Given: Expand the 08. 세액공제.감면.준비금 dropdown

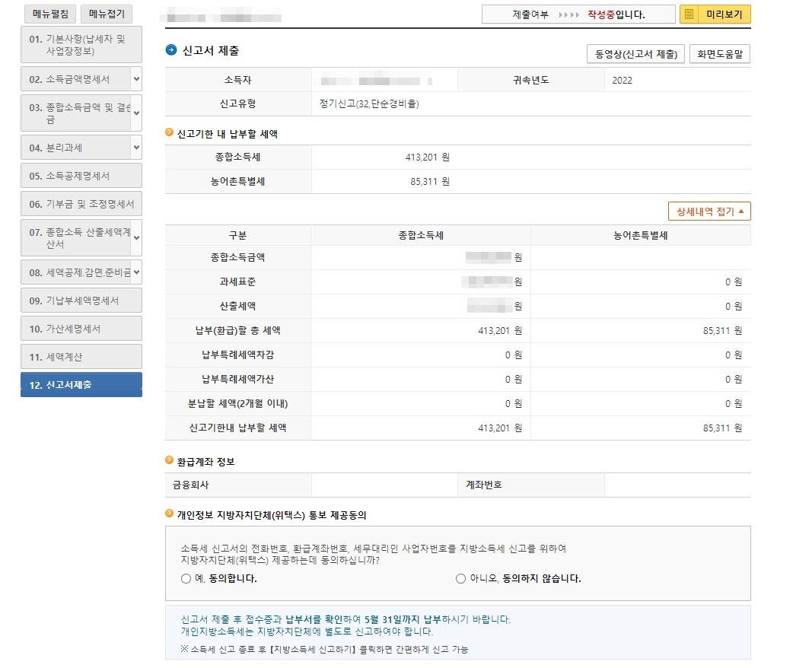Looking at the screenshot, I should click(x=135, y=272).
